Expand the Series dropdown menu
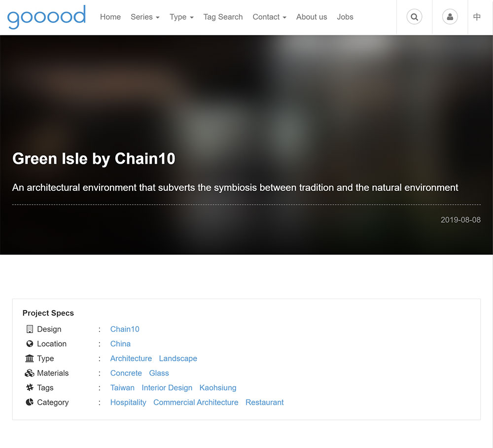Screen dimensions: 493x448 click(x=145, y=17)
